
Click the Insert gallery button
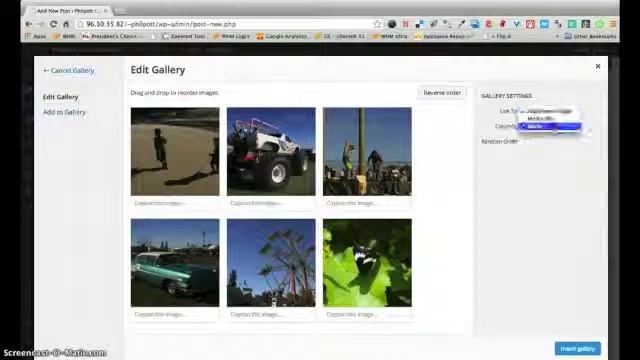pyautogui.click(x=578, y=349)
